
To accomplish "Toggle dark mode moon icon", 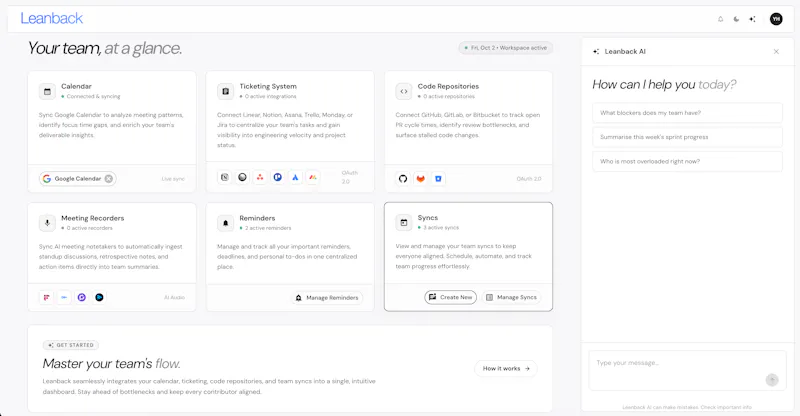I will click(x=736, y=19).
